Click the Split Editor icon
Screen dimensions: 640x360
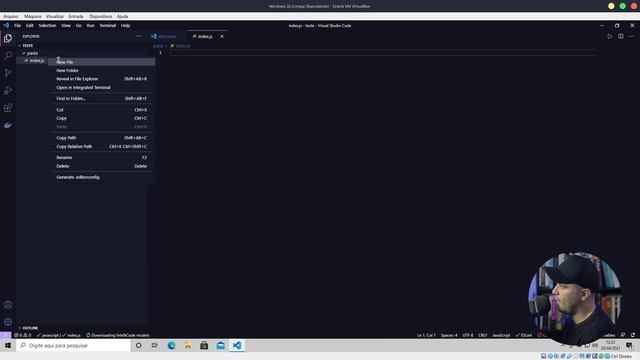pos(620,36)
